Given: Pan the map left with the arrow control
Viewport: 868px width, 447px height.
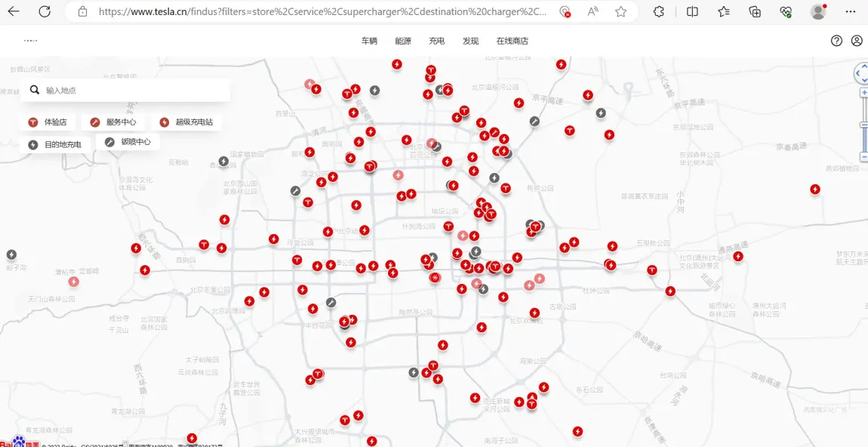Looking at the screenshot, I should tap(859, 72).
